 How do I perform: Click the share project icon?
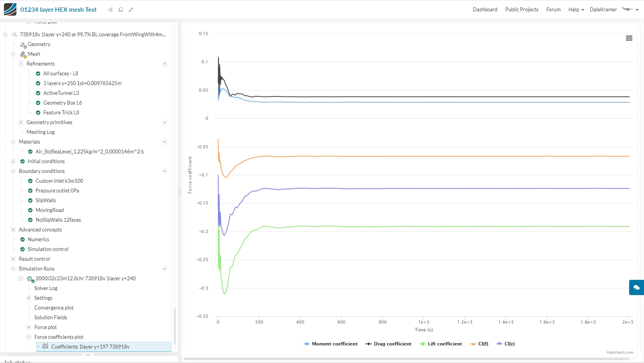pyautogui.click(x=111, y=10)
